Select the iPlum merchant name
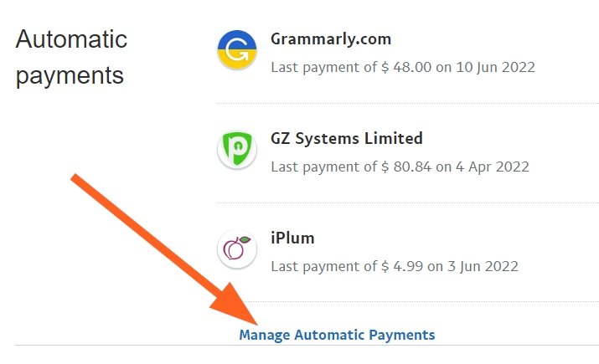Screen dimensions: 599x364 292,238
